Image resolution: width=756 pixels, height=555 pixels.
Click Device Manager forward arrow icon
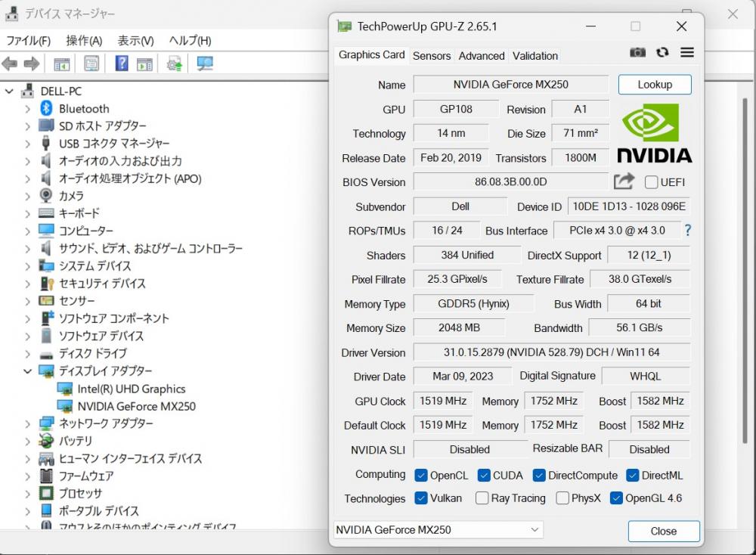click(x=32, y=64)
